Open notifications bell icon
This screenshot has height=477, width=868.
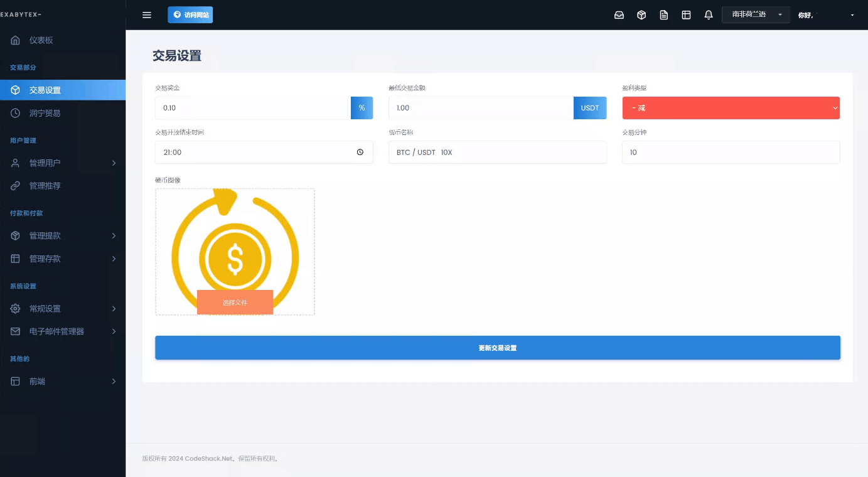[x=709, y=15]
